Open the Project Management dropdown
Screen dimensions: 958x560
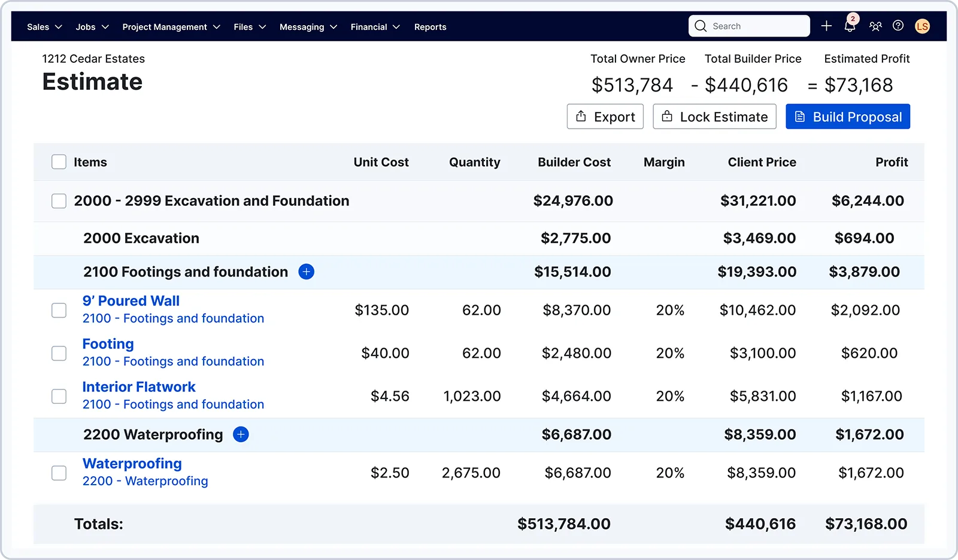click(x=171, y=27)
